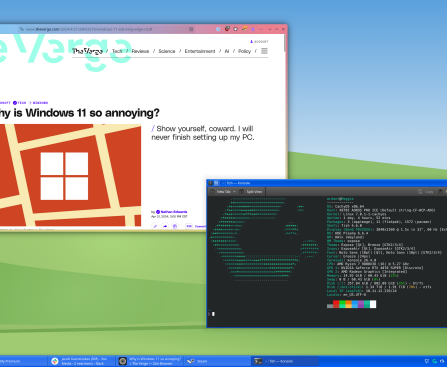The width and height of the screenshot is (447, 367).
Task: Click the yellow extension icon in browser toolbar
Action: pos(244,29)
